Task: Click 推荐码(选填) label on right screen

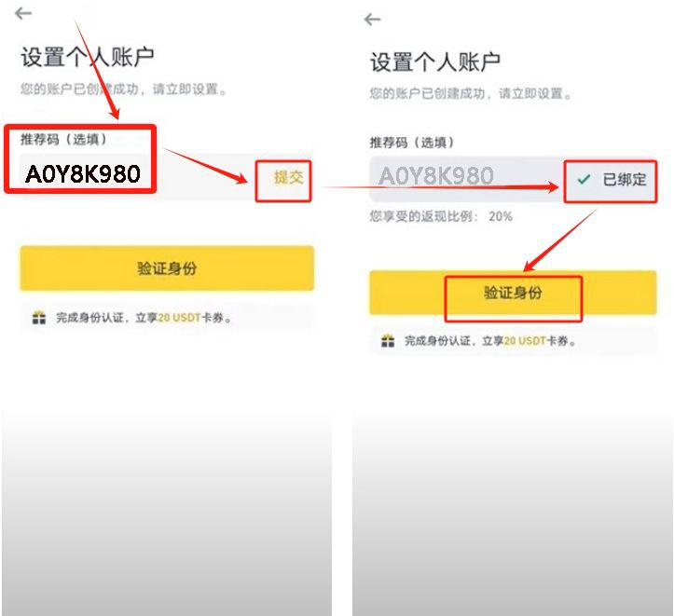Action: 412,143
